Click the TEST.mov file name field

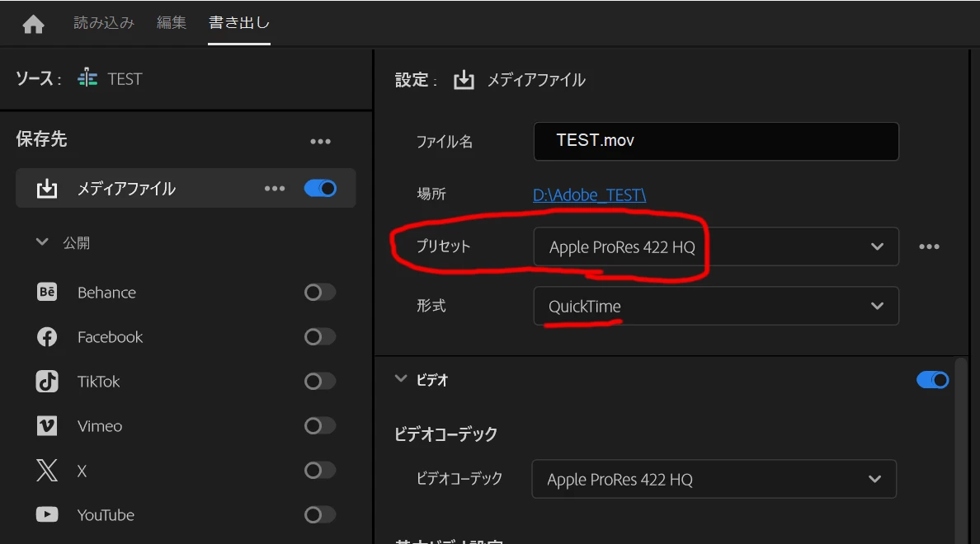pyautogui.click(x=716, y=141)
